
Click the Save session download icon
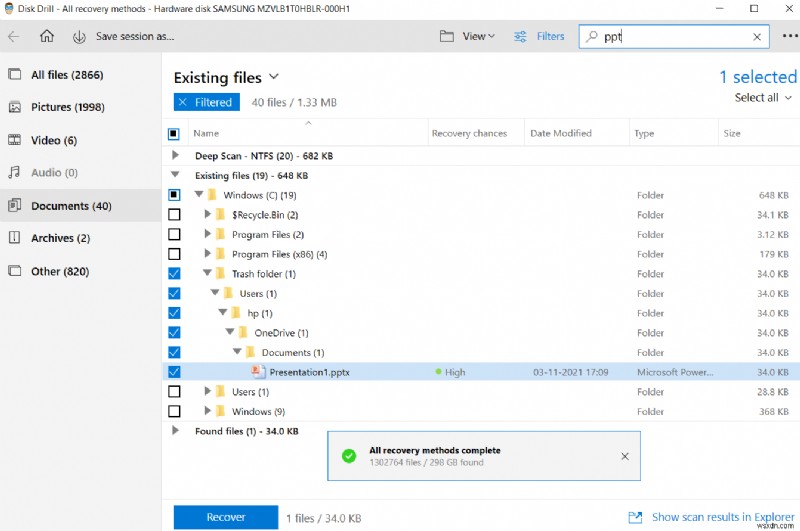(79, 37)
